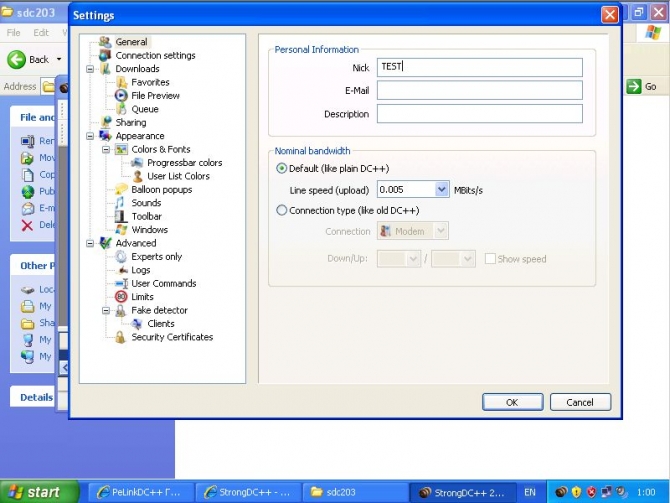Select Balloon popups label in tree
This screenshot has height=503, width=670.
click(162, 189)
